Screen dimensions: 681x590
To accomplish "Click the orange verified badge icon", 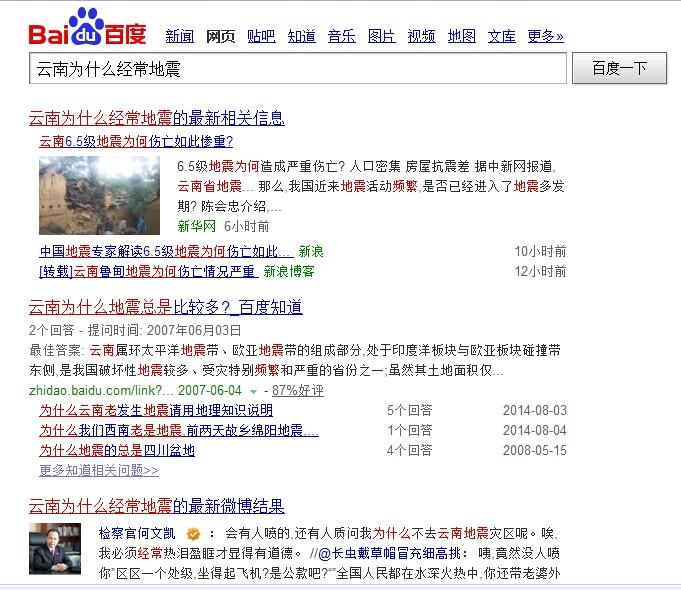I will pyautogui.click(x=194, y=534).
